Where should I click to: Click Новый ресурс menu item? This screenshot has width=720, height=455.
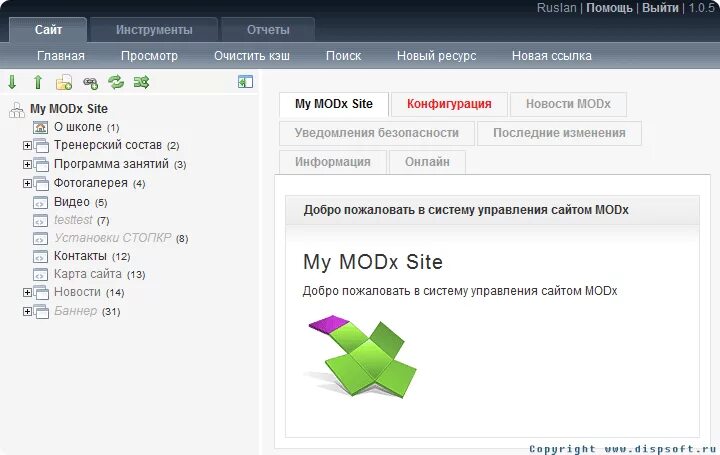pyautogui.click(x=436, y=56)
